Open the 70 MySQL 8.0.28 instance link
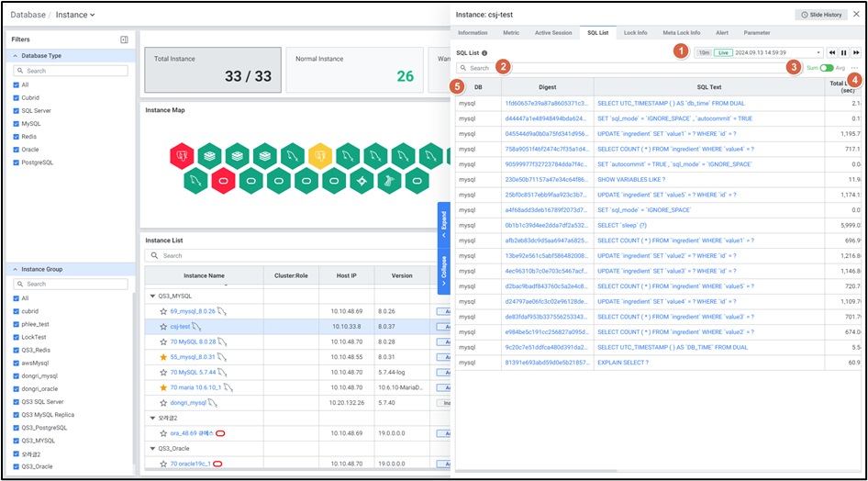The height and width of the screenshot is (481, 868). pyautogui.click(x=193, y=341)
